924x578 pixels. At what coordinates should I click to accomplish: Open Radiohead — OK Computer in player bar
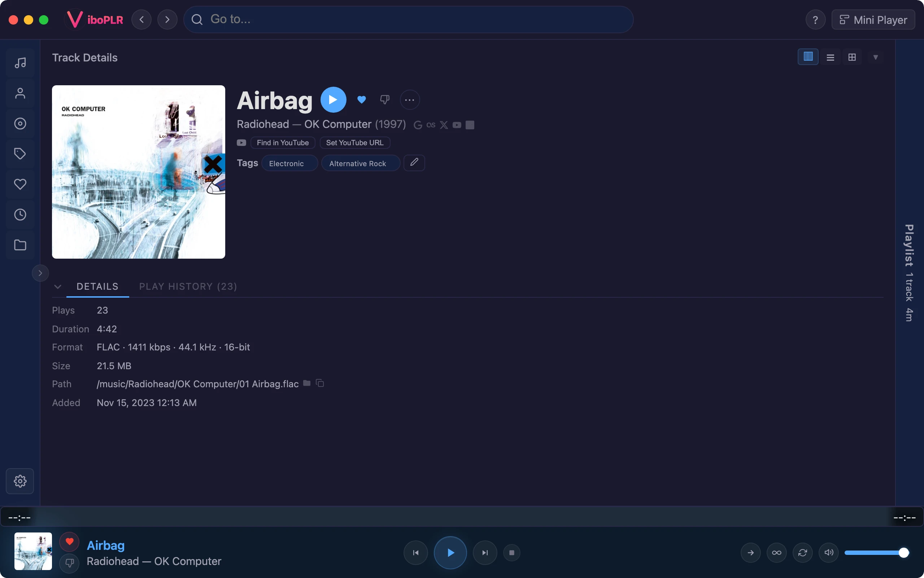pos(154,561)
